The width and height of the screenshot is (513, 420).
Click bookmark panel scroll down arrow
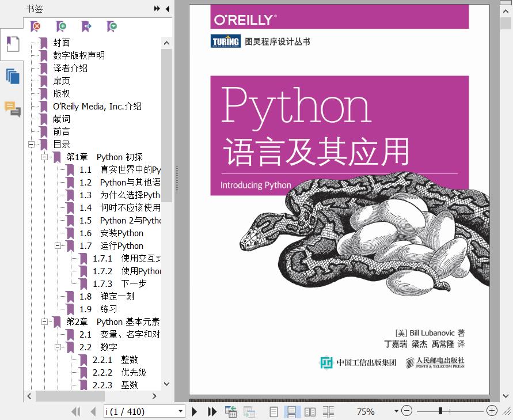pos(166,384)
